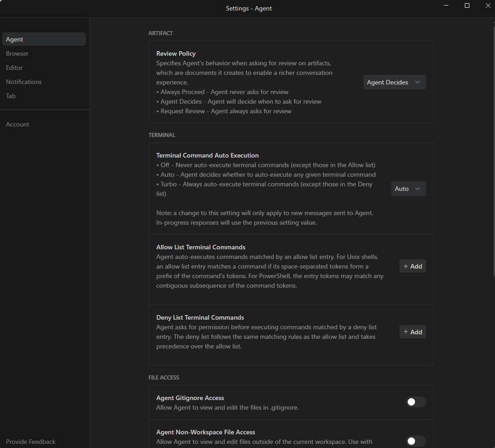Open the Review Policy 'Agent Decides' dropdown
Image resolution: width=495 pixels, height=448 pixels.
(394, 82)
